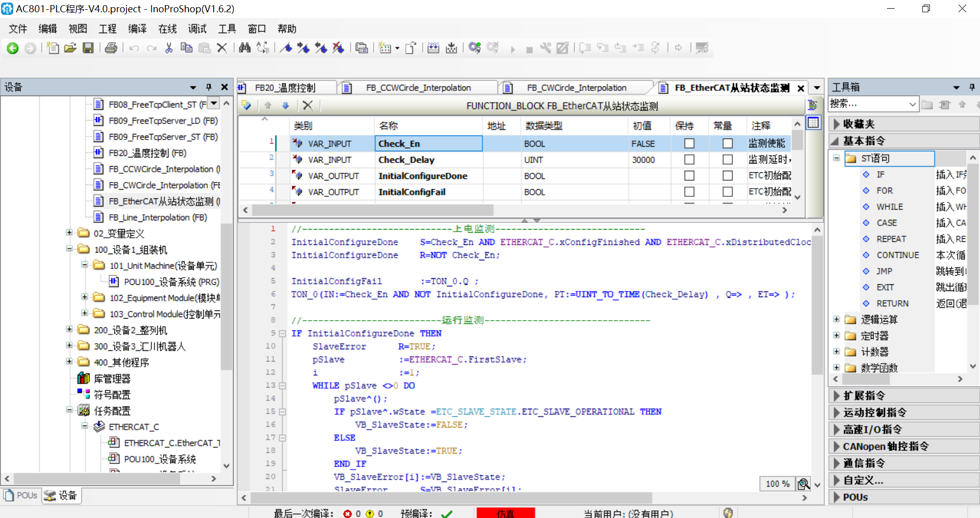Image resolution: width=980 pixels, height=518 pixels.
Task: Switch to the POUs bottom tab
Action: point(21,495)
